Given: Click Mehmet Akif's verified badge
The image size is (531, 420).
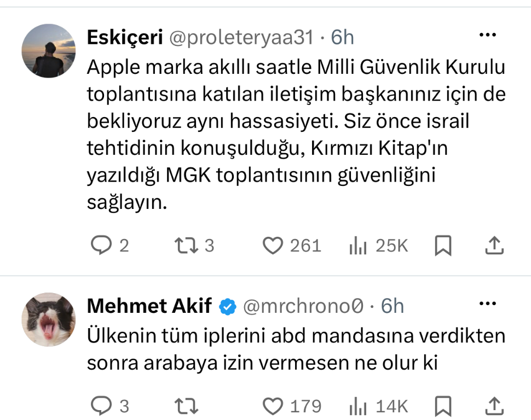Looking at the screenshot, I should (x=228, y=307).
